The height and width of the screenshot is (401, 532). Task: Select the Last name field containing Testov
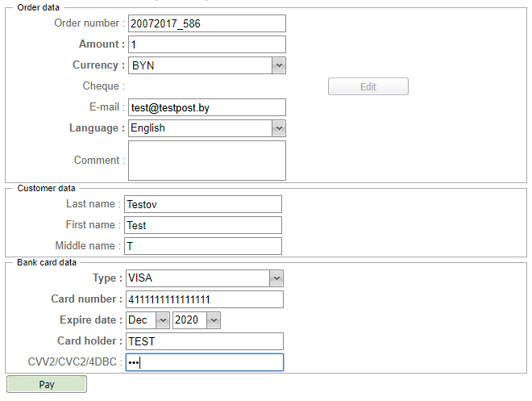tap(202, 204)
